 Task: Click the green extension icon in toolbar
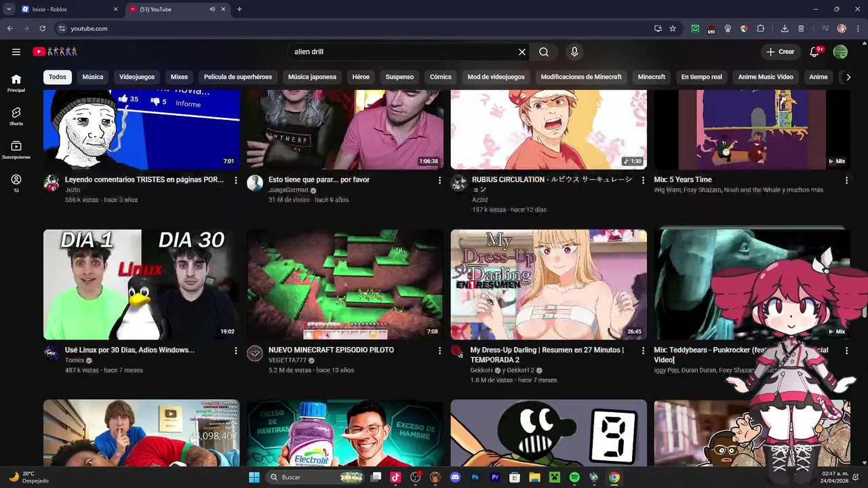[x=695, y=28]
